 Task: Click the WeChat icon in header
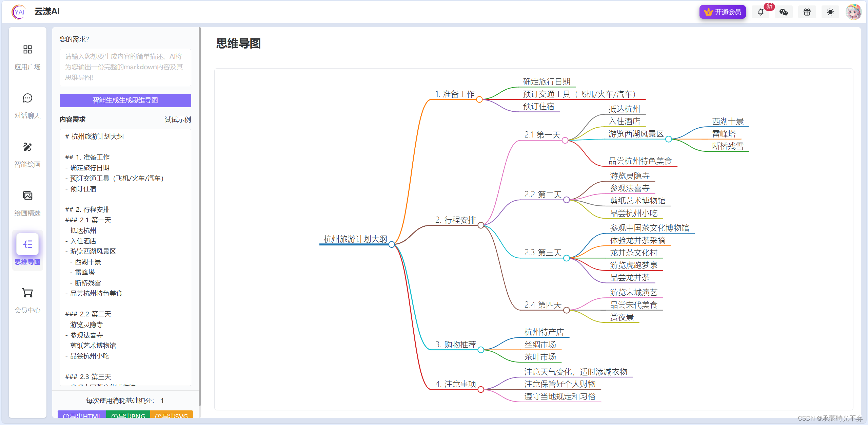784,12
